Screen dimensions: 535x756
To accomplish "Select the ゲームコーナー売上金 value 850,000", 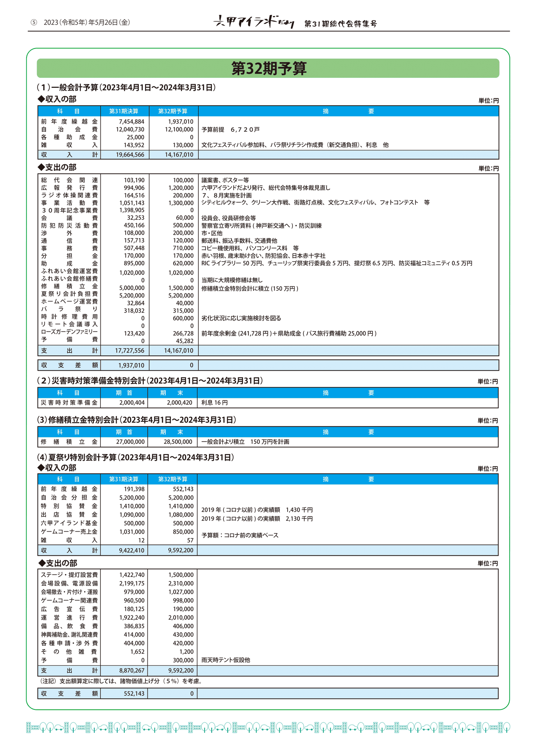I will [183, 532].
